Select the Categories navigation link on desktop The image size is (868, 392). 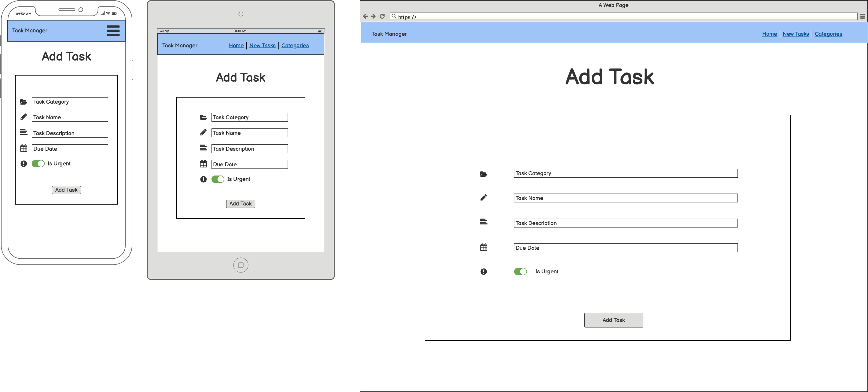(x=829, y=34)
